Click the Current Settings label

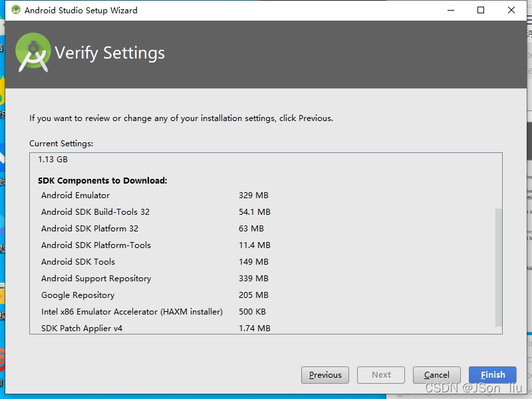tap(61, 144)
